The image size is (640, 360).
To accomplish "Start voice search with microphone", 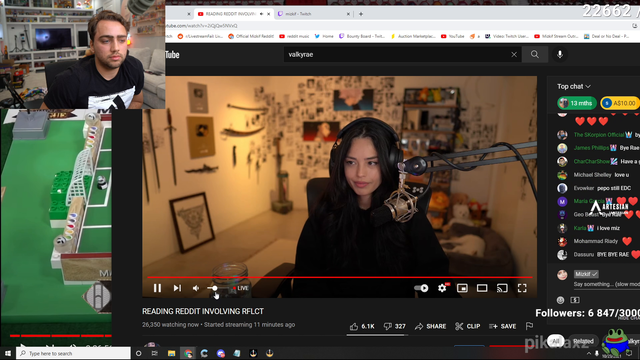I will (x=560, y=54).
